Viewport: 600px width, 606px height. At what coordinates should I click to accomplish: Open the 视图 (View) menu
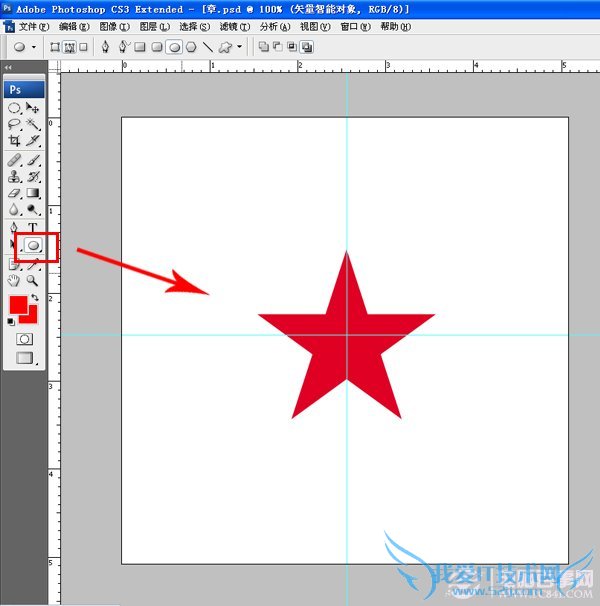coord(315,27)
